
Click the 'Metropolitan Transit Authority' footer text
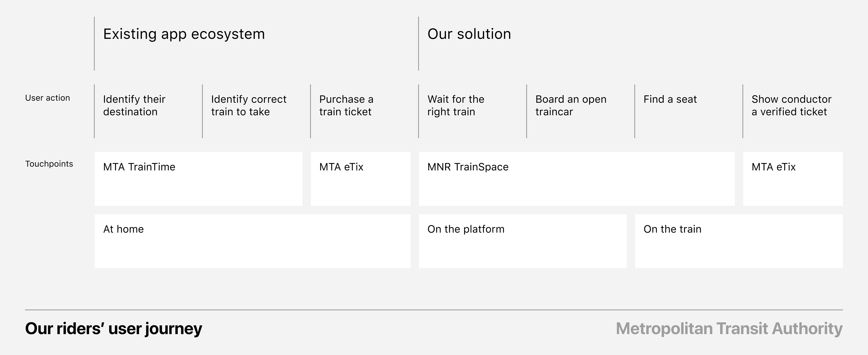[729, 329]
